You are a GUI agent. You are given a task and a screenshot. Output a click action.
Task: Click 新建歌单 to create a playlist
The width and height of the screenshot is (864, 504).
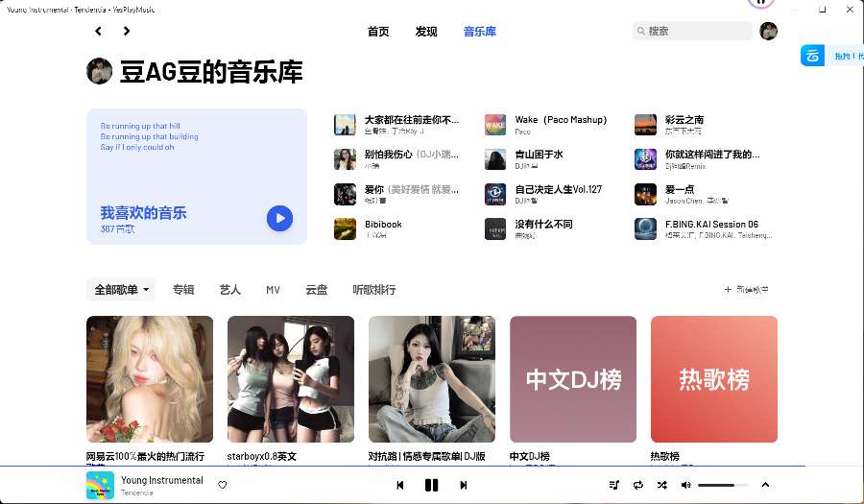pyautogui.click(x=746, y=289)
